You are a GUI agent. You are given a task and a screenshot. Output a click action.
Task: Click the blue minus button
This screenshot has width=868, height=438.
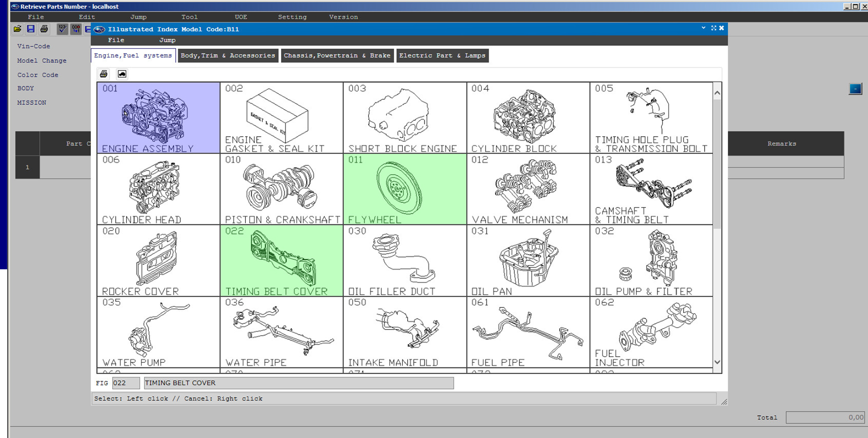pyautogui.click(x=855, y=89)
